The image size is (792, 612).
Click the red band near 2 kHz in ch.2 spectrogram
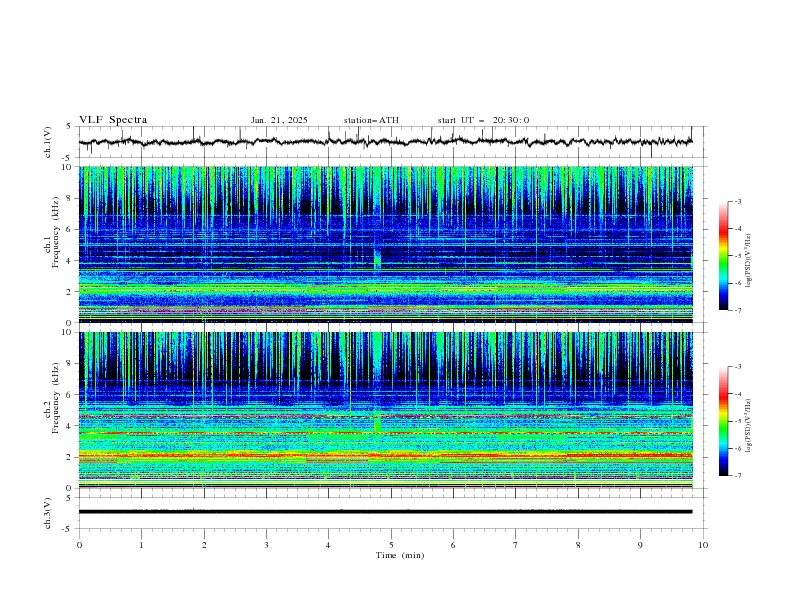(385, 455)
